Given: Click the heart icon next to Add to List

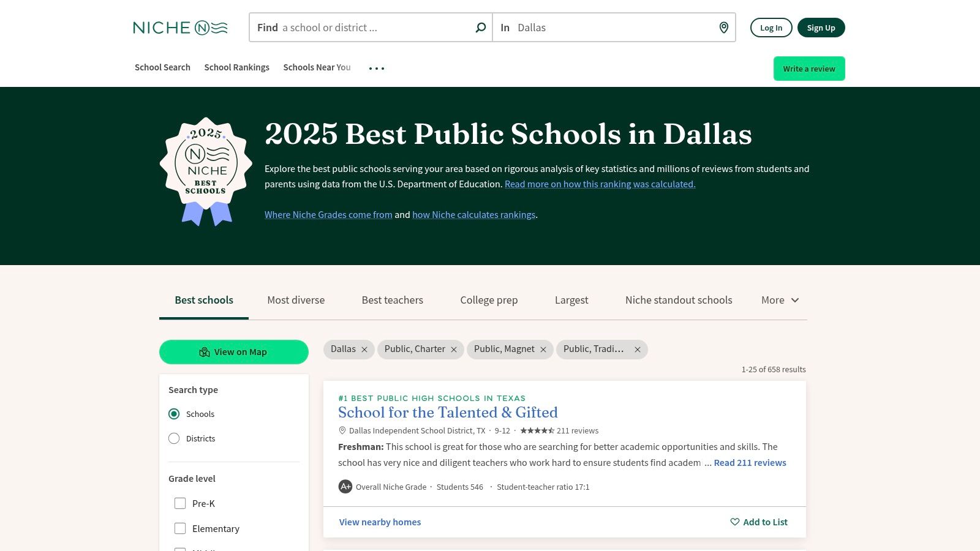Looking at the screenshot, I should pos(734,522).
